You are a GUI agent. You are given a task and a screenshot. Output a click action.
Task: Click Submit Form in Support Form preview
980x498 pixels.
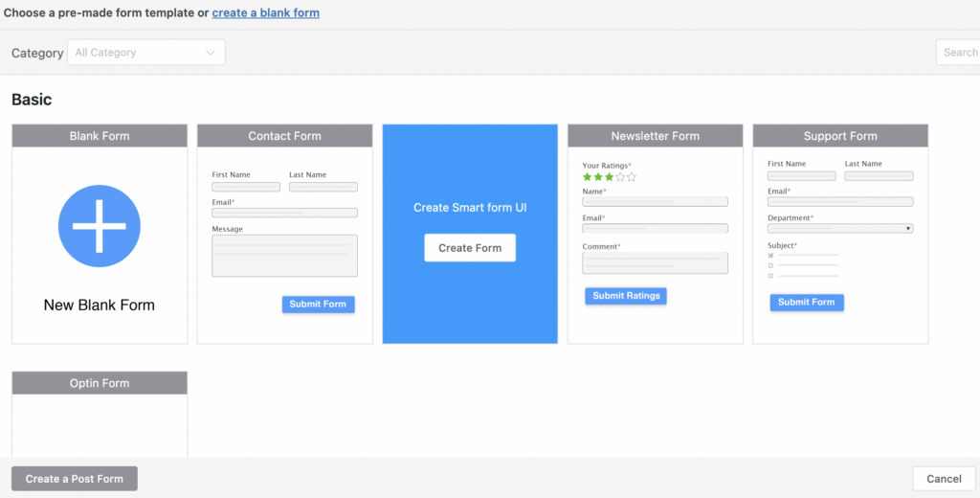click(806, 303)
